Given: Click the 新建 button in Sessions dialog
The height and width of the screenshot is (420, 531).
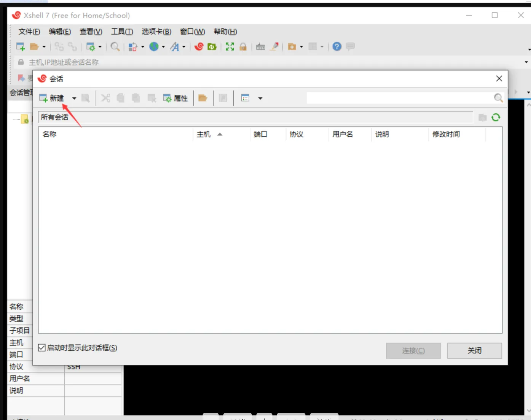Looking at the screenshot, I should tap(52, 99).
